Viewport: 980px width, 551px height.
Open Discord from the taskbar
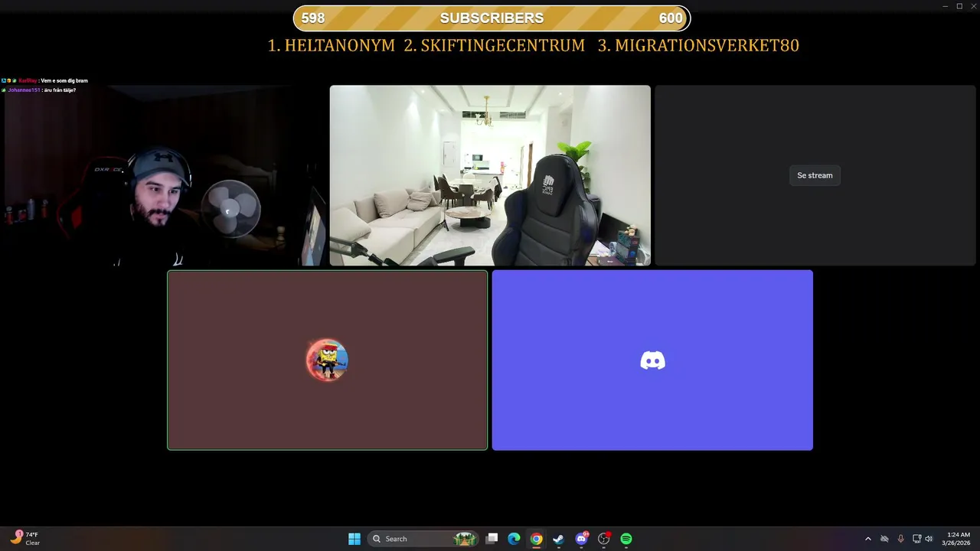pos(582,539)
